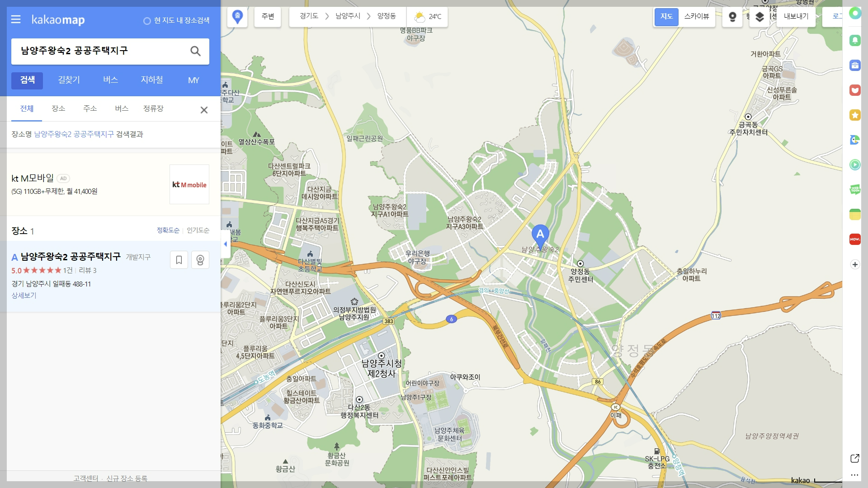The image size is (868, 488).
Task: Select the 장소 results filter tab
Action: tap(58, 109)
